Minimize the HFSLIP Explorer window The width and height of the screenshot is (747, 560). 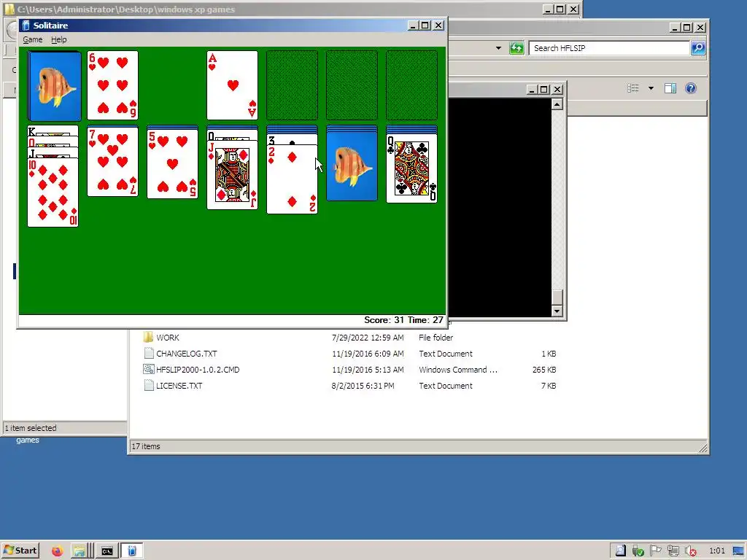click(x=675, y=28)
